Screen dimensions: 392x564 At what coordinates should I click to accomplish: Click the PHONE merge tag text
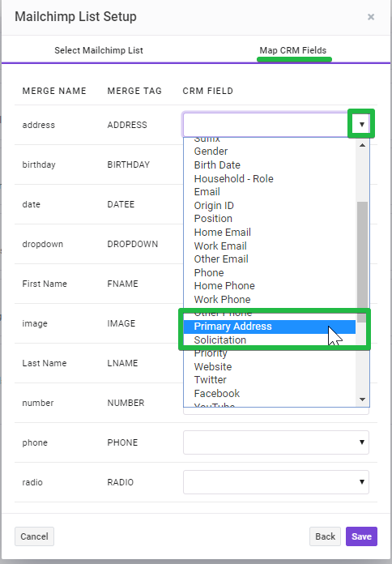(122, 442)
